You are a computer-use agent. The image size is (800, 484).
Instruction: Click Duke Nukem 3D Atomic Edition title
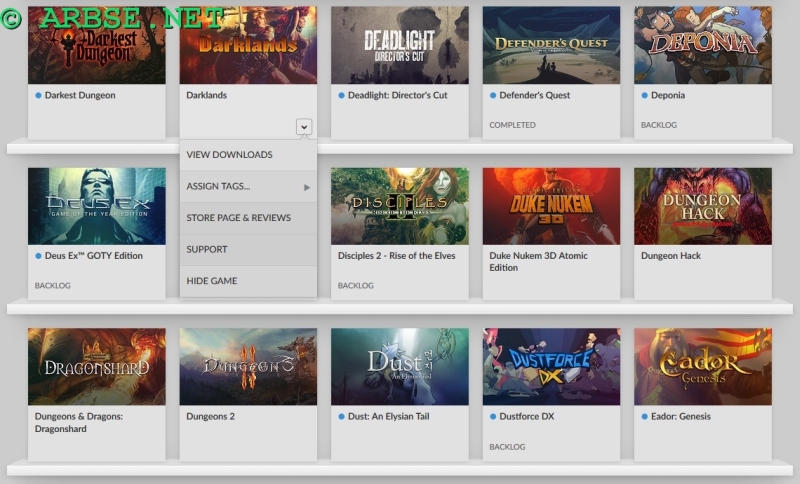[538, 262]
